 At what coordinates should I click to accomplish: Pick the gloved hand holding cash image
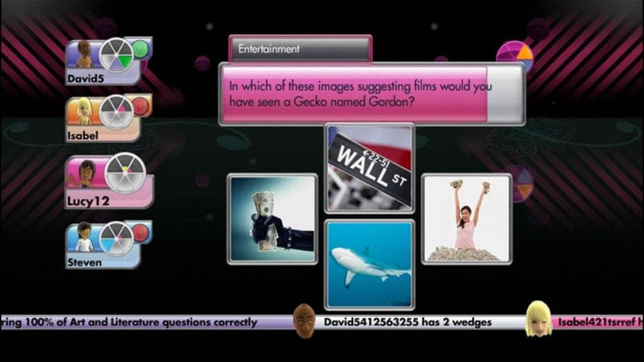pyautogui.click(x=272, y=219)
